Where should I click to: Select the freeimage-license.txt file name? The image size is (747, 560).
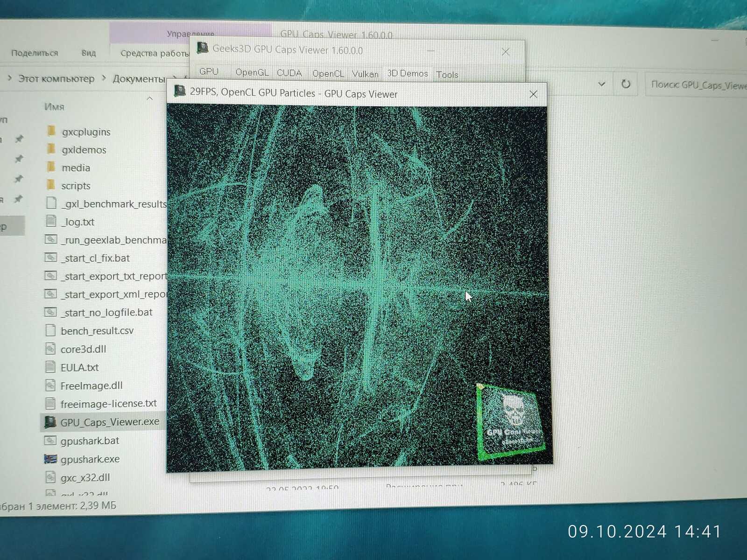pos(108,403)
